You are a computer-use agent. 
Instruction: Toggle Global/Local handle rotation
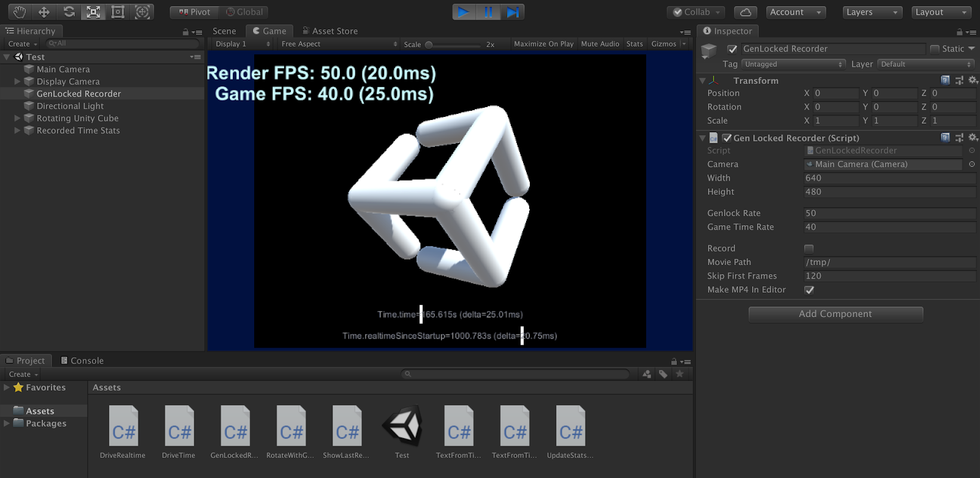point(244,12)
